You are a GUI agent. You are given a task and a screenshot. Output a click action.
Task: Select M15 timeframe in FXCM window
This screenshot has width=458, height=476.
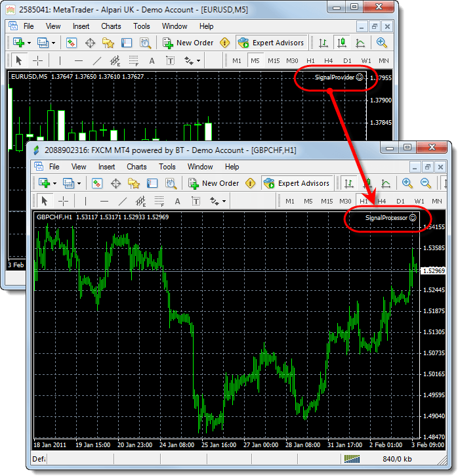point(327,201)
